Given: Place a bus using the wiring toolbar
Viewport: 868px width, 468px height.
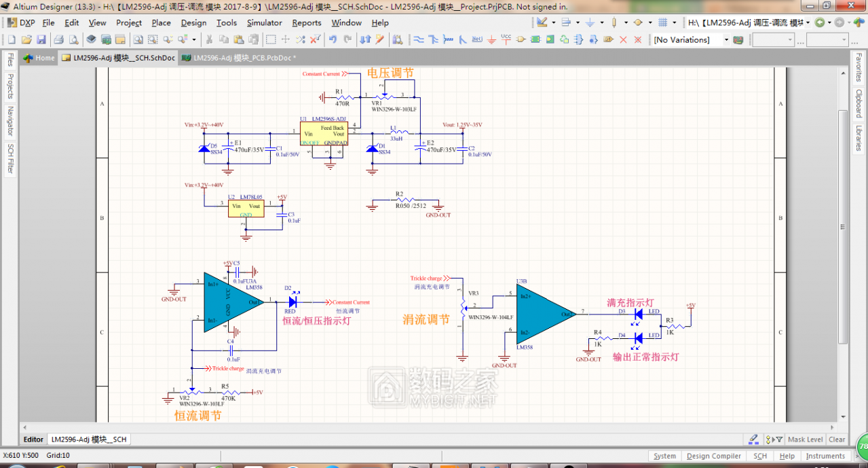Looking at the screenshot, I should point(433,40).
